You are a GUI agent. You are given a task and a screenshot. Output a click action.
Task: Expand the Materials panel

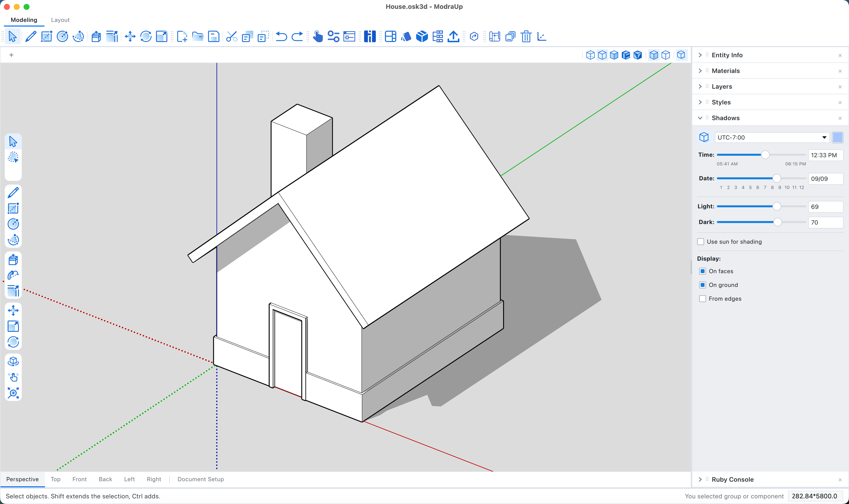(700, 71)
